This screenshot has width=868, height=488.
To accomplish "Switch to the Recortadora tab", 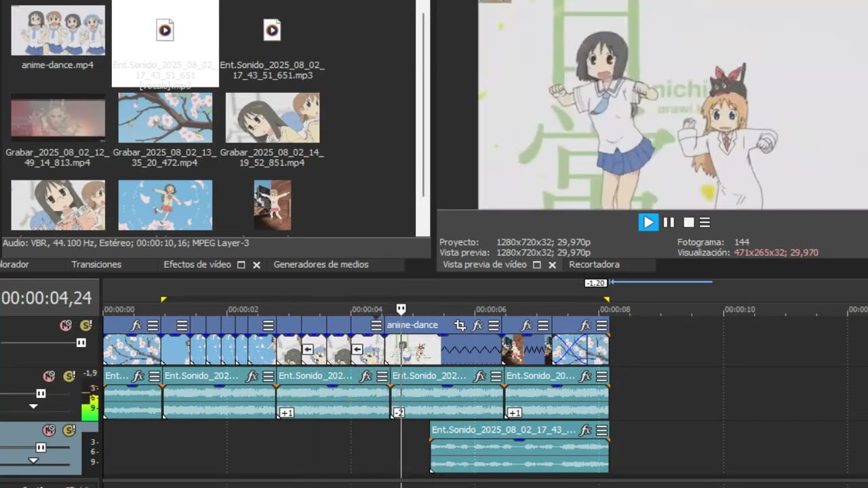I will [x=594, y=264].
